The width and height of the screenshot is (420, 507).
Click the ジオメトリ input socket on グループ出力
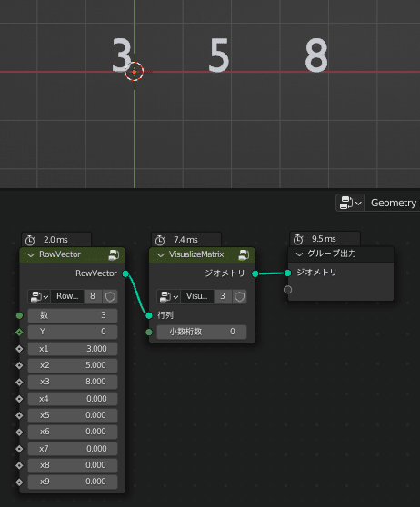[287, 273]
